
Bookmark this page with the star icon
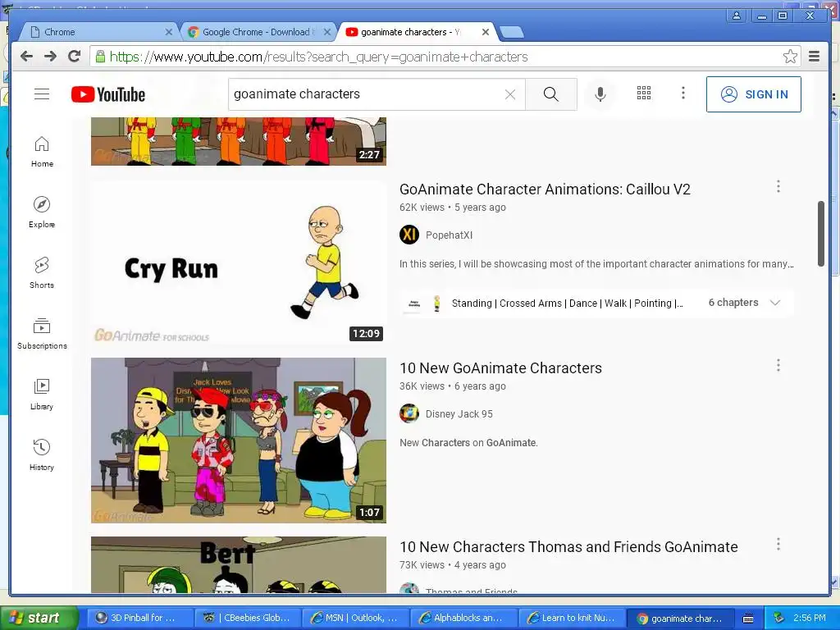pos(790,57)
